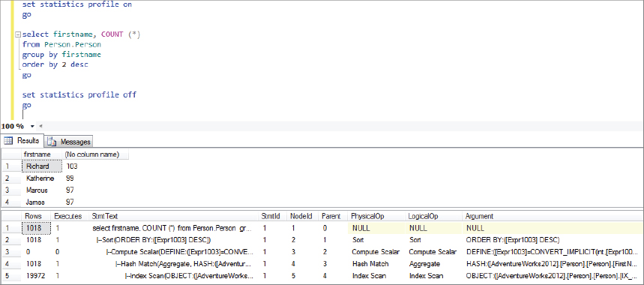644x285 pixels.
Task: Click the LogicalOp column header
Action: pyautogui.click(x=423, y=216)
